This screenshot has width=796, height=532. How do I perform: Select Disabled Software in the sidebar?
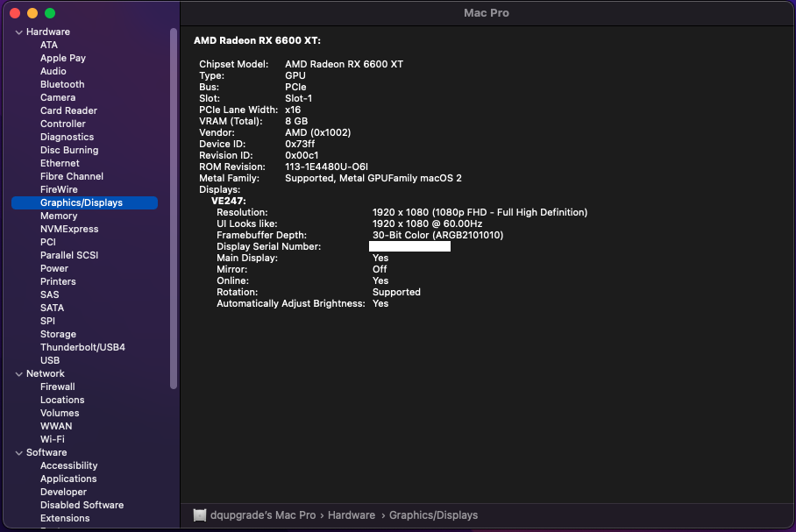pos(82,505)
